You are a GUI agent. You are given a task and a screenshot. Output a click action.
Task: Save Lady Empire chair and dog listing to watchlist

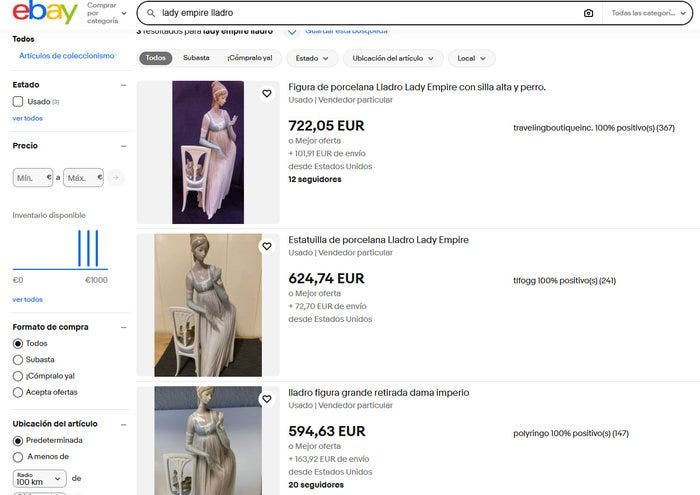point(267,93)
